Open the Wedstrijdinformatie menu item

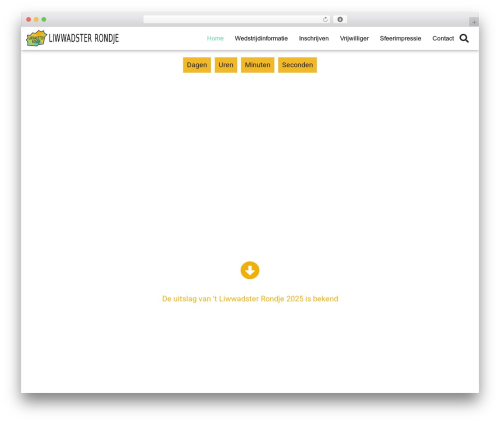tap(261, 38)
